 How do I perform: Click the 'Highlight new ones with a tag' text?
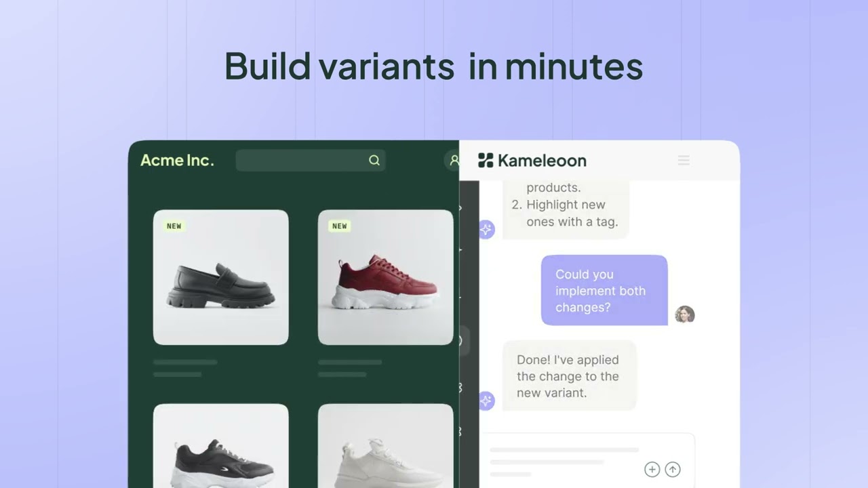[x=566, y=213]
